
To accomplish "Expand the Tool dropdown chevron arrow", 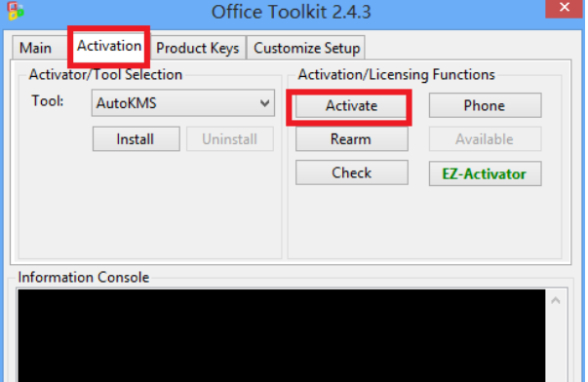I will 265,103.
